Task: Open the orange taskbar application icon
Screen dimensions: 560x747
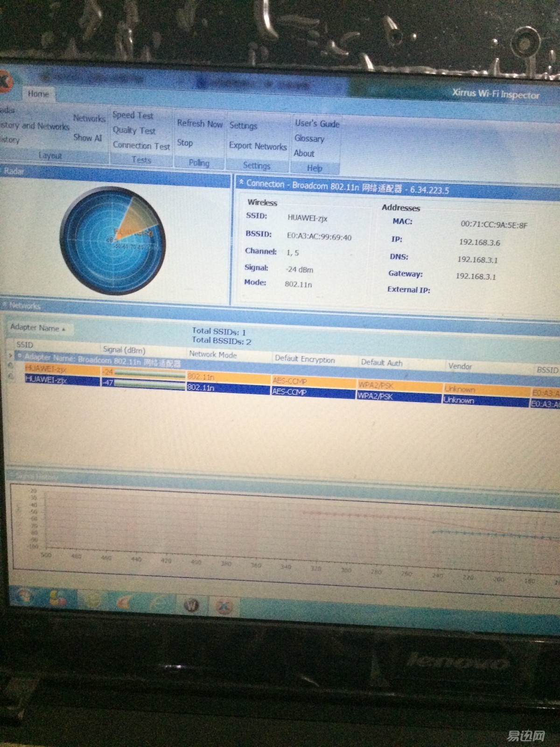Action: click(x=124, y=602)
